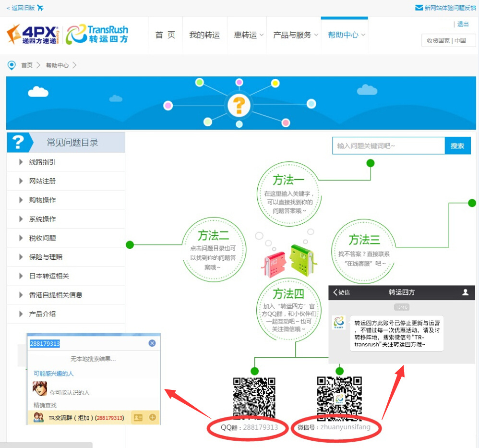Expand the 网站注册 category
Screen dimensions: 479x448
(x=66, y=181)
